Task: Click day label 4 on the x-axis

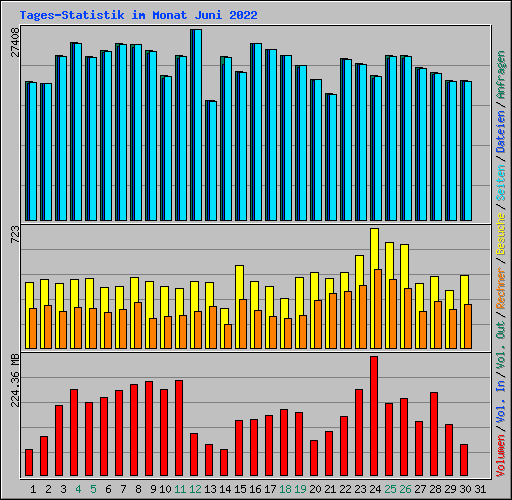Action: click(78, 489)
